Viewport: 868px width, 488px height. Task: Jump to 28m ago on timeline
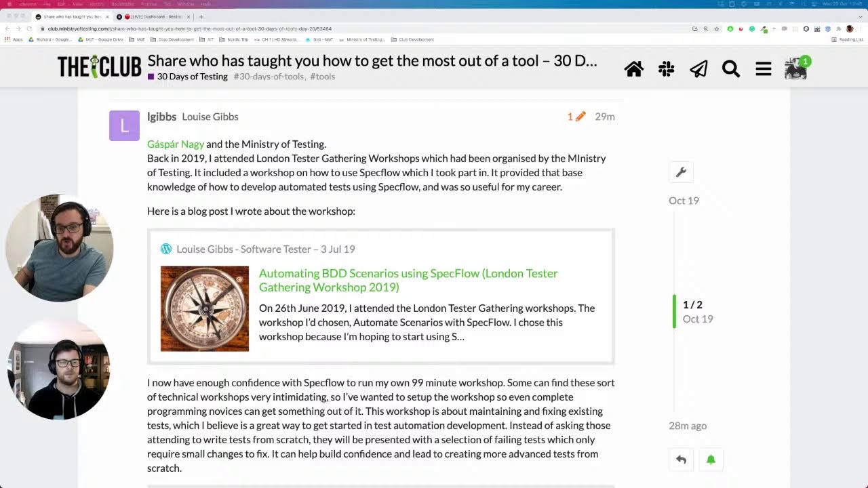click(688, 426)
